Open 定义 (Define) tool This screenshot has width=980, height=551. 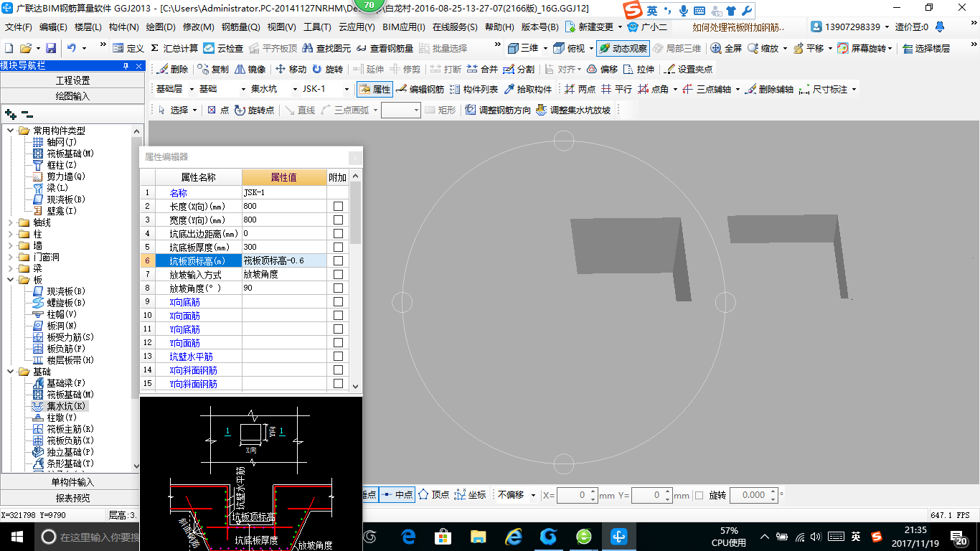128,48
